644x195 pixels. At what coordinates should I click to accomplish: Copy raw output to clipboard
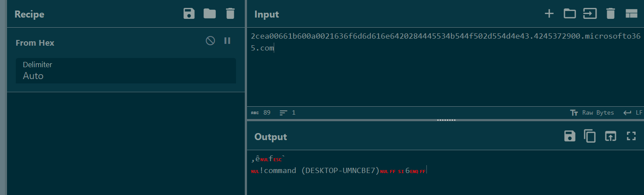590,136
